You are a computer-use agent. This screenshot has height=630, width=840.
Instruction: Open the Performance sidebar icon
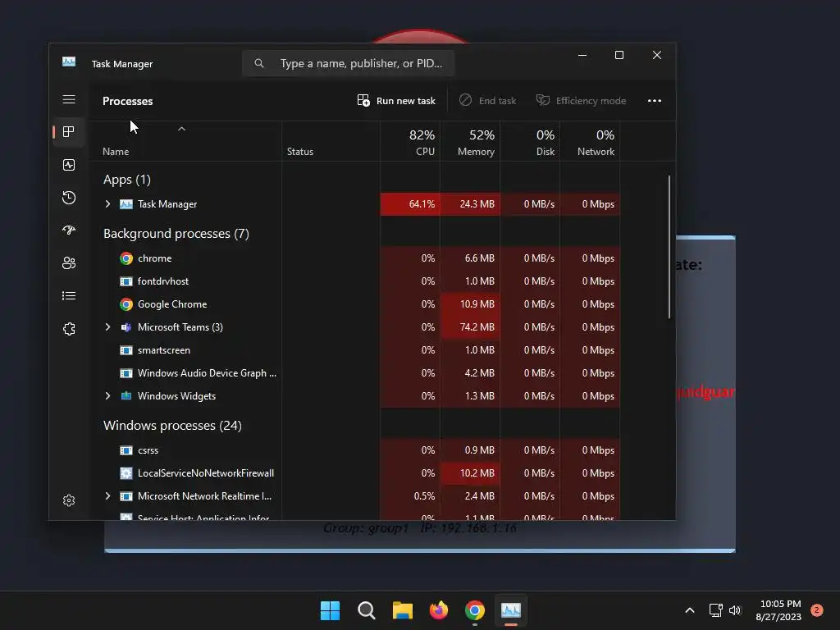69,165
